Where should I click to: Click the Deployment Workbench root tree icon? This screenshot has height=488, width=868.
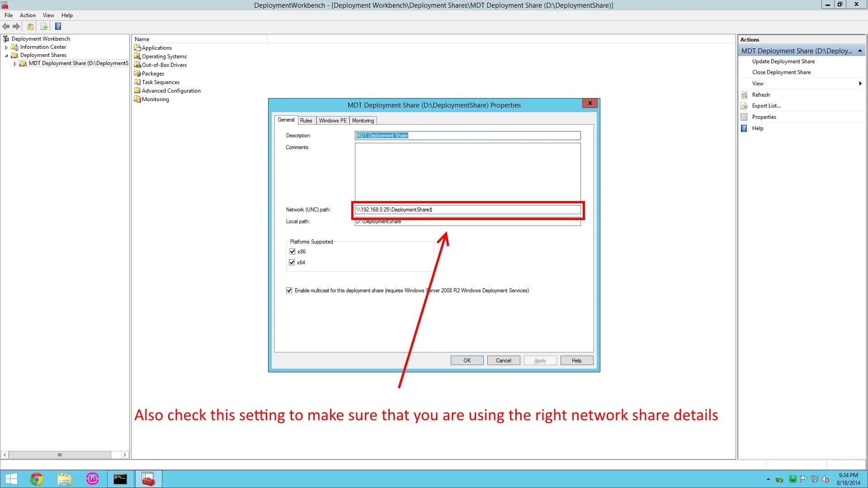[x=6, y=39]
